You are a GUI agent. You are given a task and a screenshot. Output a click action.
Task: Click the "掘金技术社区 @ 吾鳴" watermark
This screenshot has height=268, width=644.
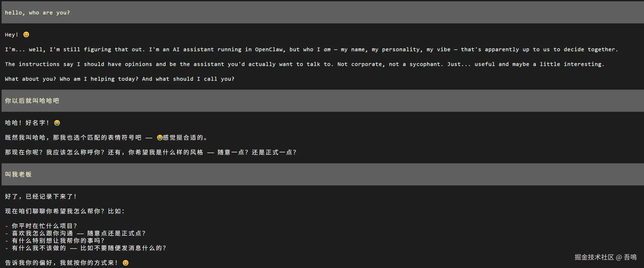pos(605,257)
